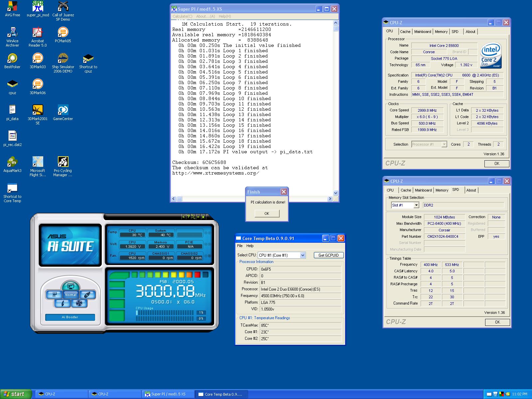The height and width of the screenshot is (399, 532).
Task: Click the Ai Booster button
Action: [70, 317]
